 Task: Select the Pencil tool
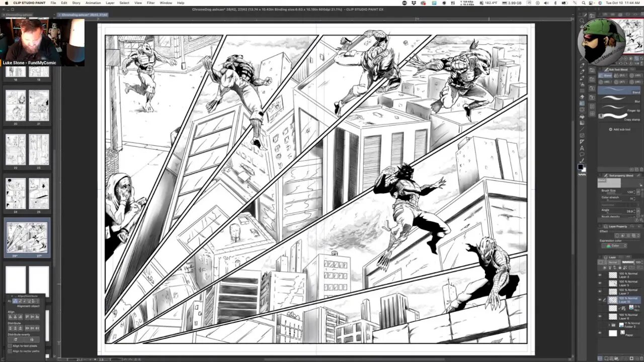click(x=582, y=72)
